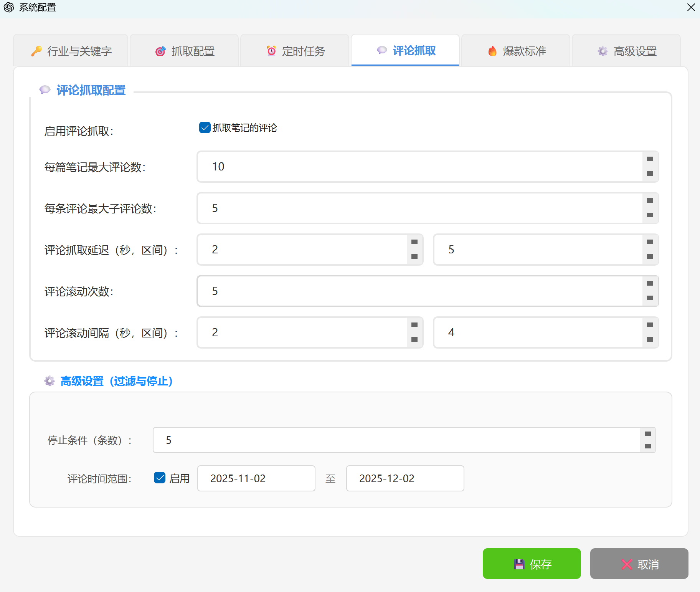Image resolution: width=700 pixels, height=592 pixels.
Task: Click the floppy disk icon in 保存 button
Action: [519, 564]
